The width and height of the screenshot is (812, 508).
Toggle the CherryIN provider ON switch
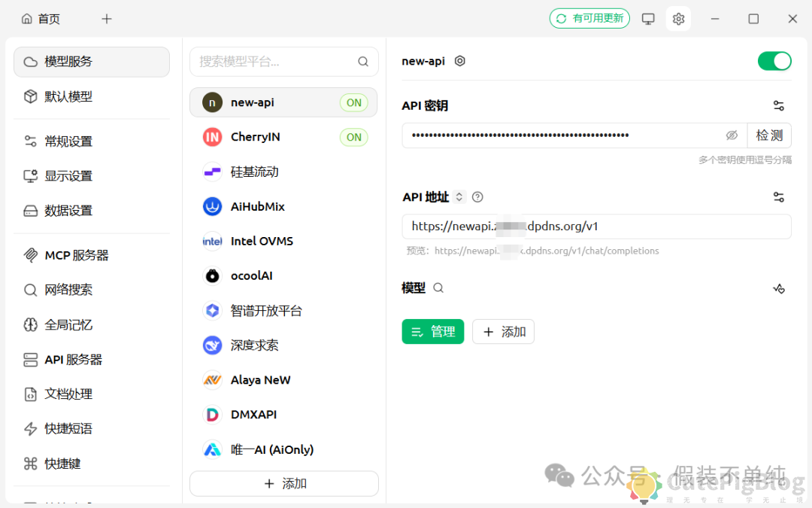coord(353,137)
